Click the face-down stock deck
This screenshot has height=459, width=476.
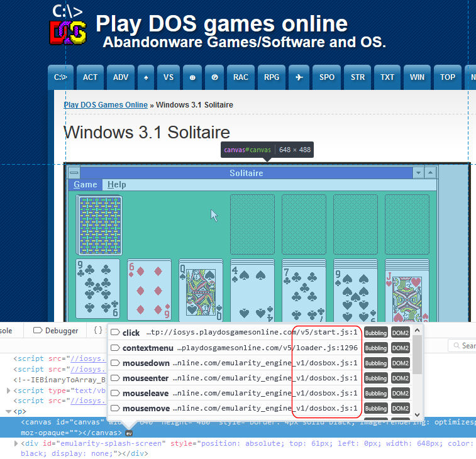pyautogui.click(x=99, y=225)
